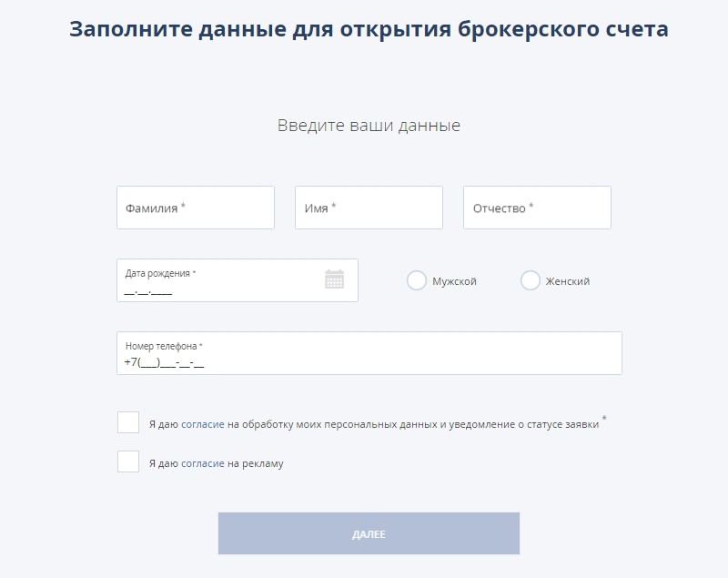728x578 pixels.
Task: Tick the personal data processing consent checkbox
Action: (x=128, y=422)
